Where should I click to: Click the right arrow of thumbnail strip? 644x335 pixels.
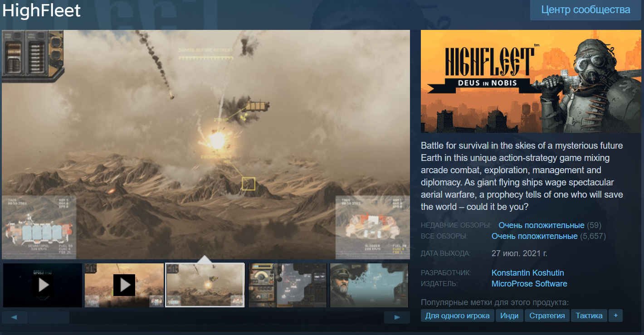[x=397, y=317]
